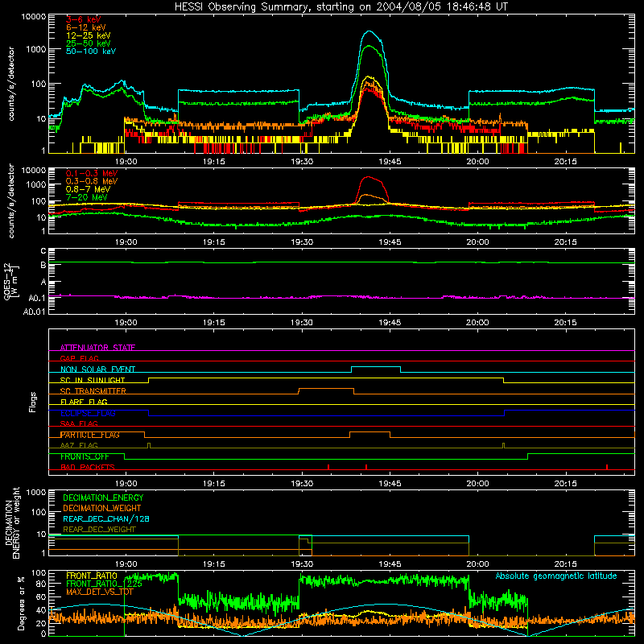Click the 10000 tick label on the keV panel
644x644 pixels.
tap(34, 17)
